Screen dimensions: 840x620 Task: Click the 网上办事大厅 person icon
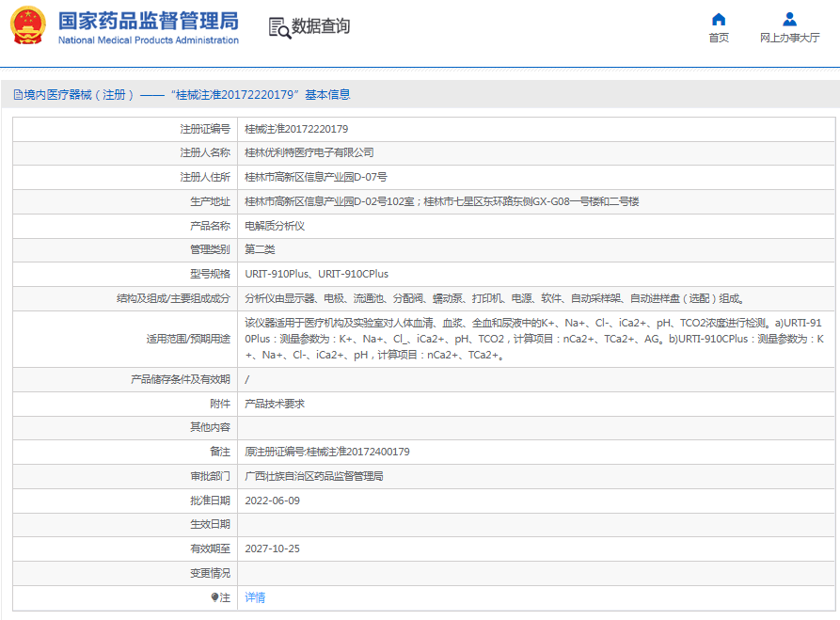[789, 19]
